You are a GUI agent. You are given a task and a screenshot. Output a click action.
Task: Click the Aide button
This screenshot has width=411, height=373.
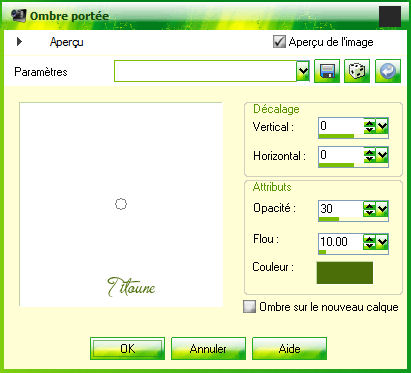tap(289, 349)
